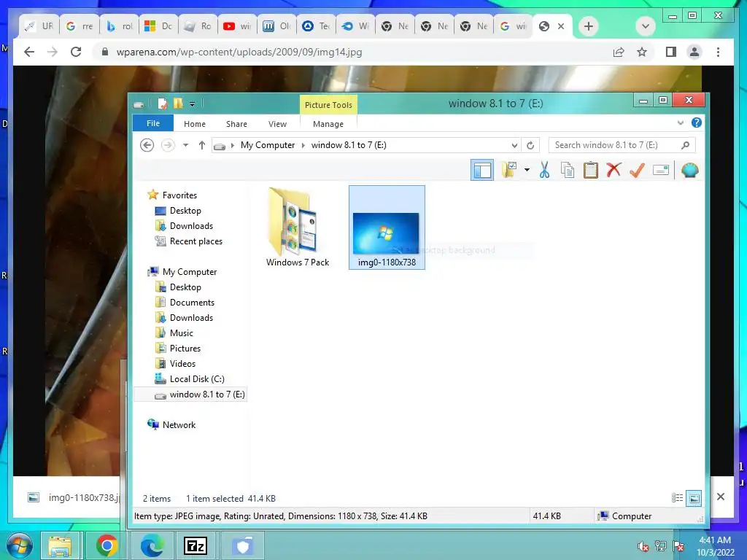Open the Home ribbon tab
The width and height of the screenshot is (747, 560).
click(194, 124)
